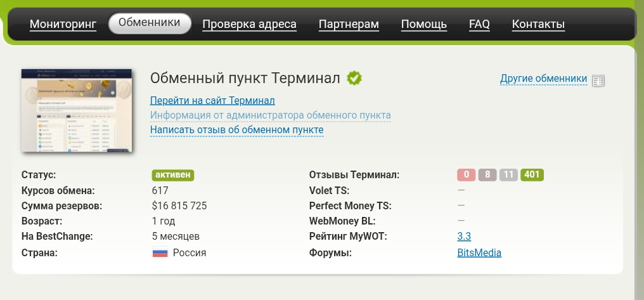Viewport: 644px width, 300px height.
Task: Select the 1 год age value
Action: click(164, 221)
